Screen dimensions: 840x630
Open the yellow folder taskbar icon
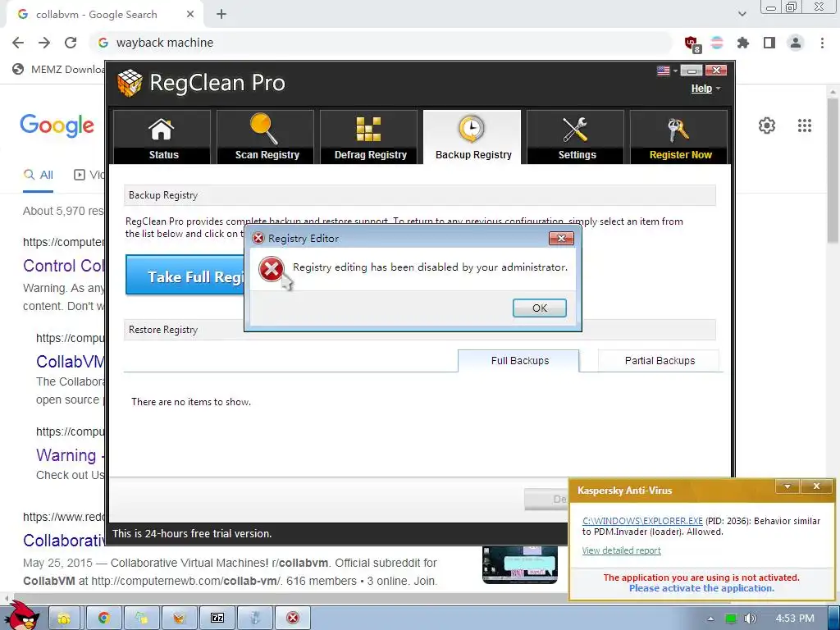tap(64, 619)
